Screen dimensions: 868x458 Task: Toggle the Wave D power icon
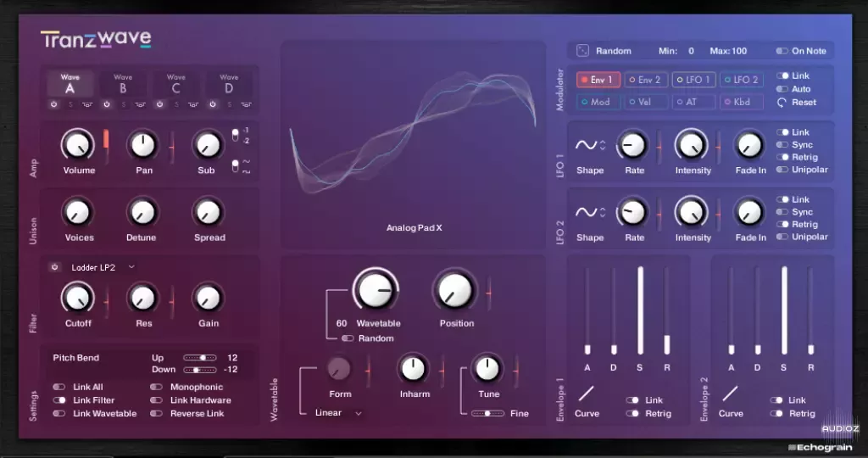click(213, 104)
